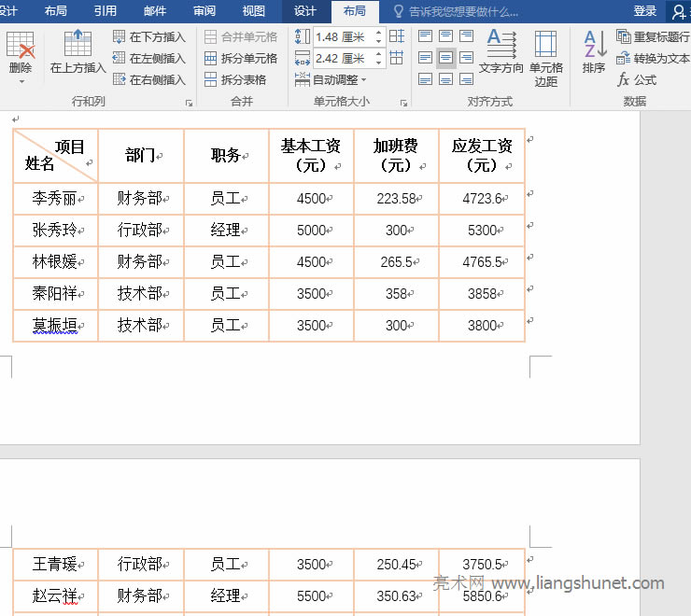Open the Delete (删除) dropdown arrow

point(20,81)
